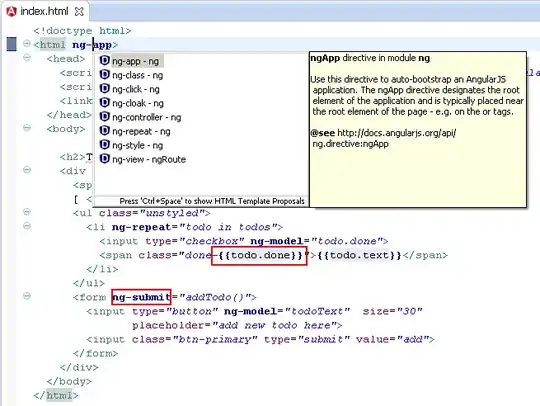This screenshot has height=406, width=540.
Task: Select the ng-style directive icon
Action: coord(104,145)
